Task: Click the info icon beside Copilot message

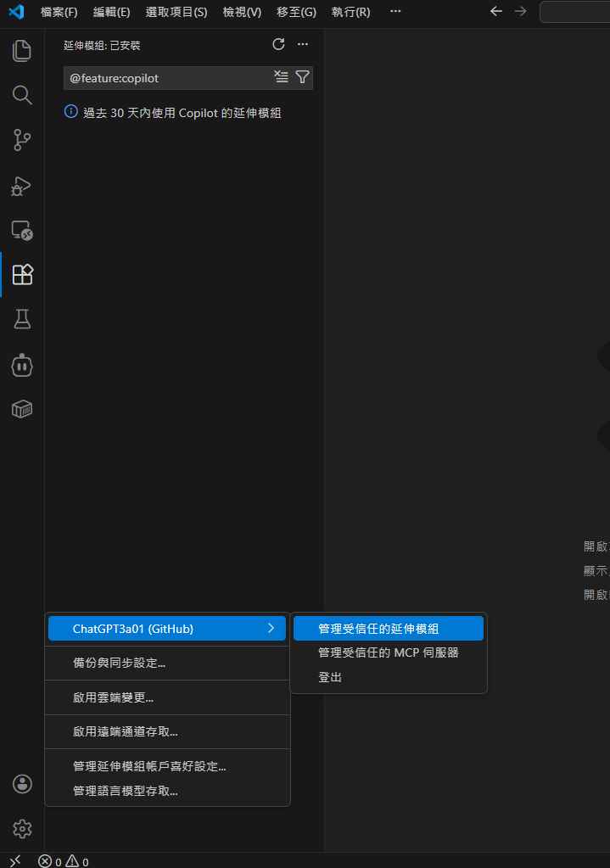Action: (x=71, y=112)
